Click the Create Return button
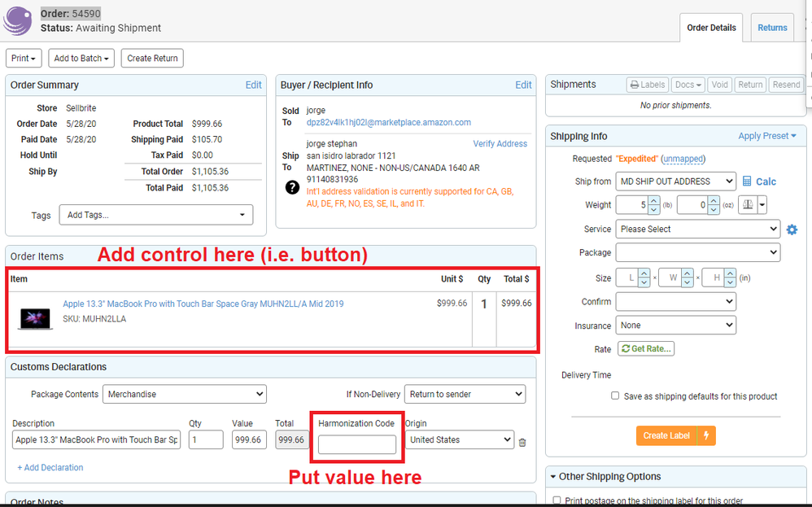This screenshot has width=812, height=507. [152, 59]
